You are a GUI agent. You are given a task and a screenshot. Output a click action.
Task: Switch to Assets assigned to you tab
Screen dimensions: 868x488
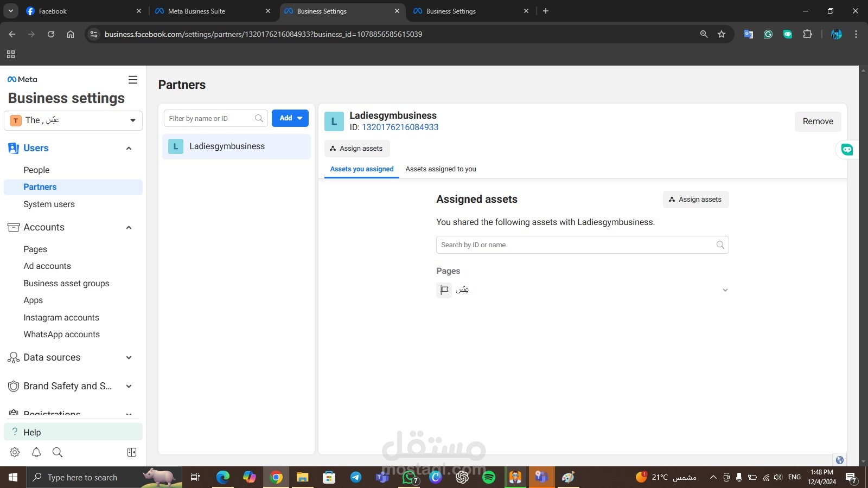point(441,169)
